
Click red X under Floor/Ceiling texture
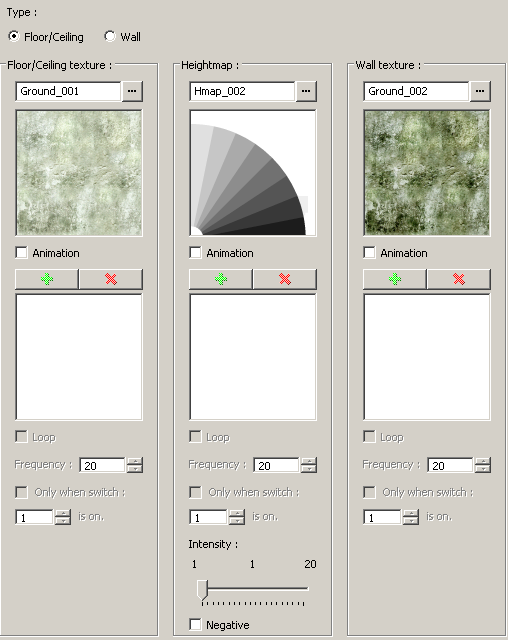click(x=111, y=279)
